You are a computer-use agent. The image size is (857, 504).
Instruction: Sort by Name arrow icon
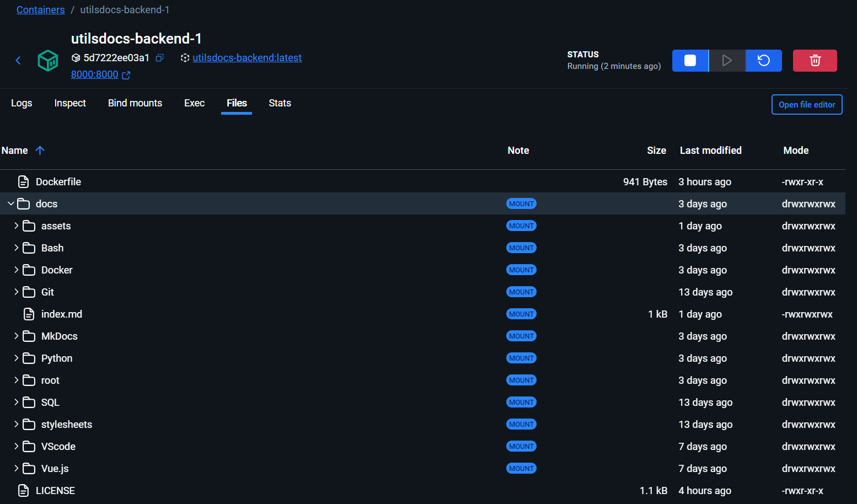[x=40, y=150]
